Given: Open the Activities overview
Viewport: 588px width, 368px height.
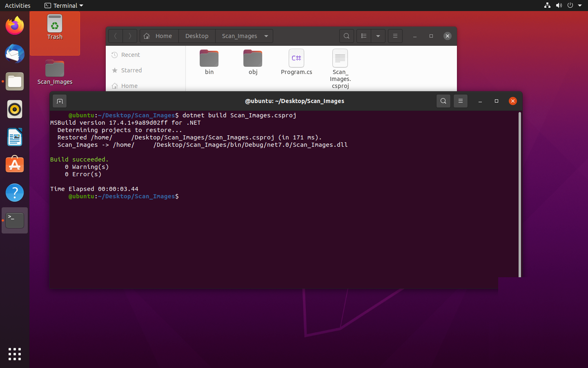Looking at the screenshot, I should coord(18,5).
